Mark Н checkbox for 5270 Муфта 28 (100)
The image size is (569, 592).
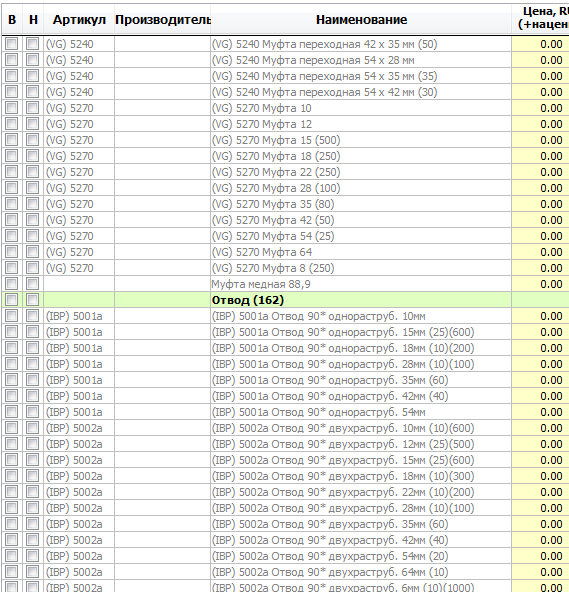[32, 188]
